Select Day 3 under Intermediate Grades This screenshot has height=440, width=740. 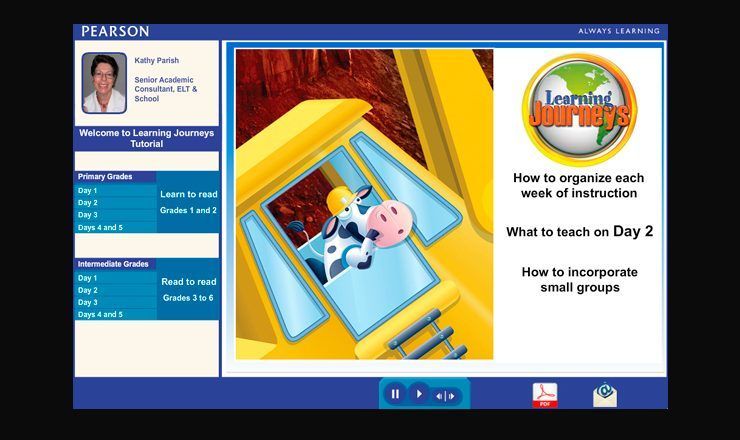pos(116,303)
